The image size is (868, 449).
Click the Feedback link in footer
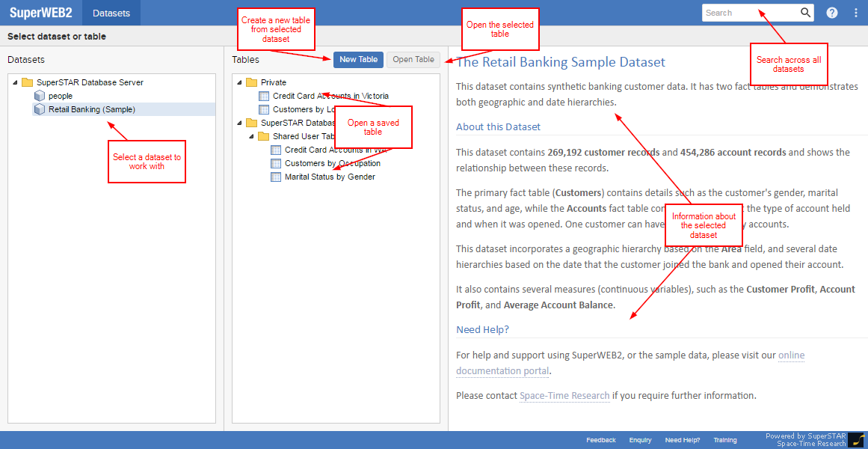(x=600, y=440)
